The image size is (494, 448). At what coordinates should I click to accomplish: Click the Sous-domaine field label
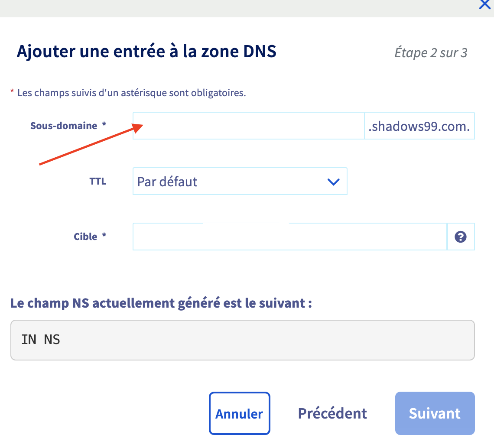tap(64, 126)
